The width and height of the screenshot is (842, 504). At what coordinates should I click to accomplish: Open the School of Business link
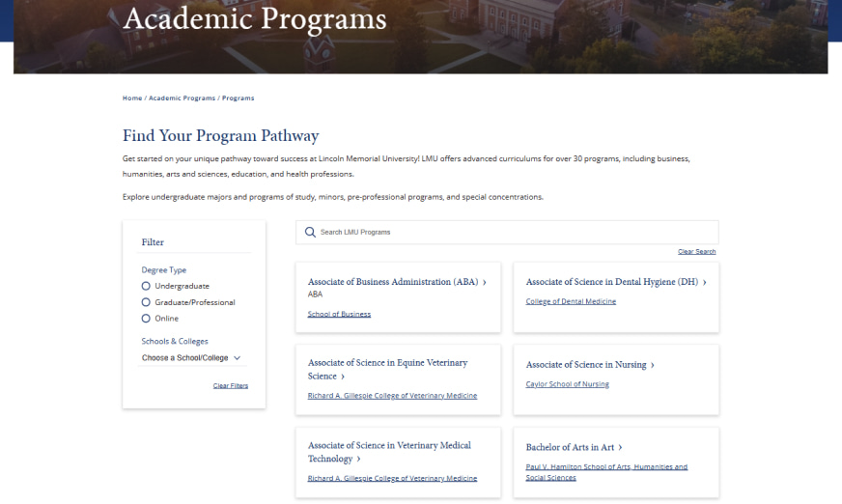point(339,314)
